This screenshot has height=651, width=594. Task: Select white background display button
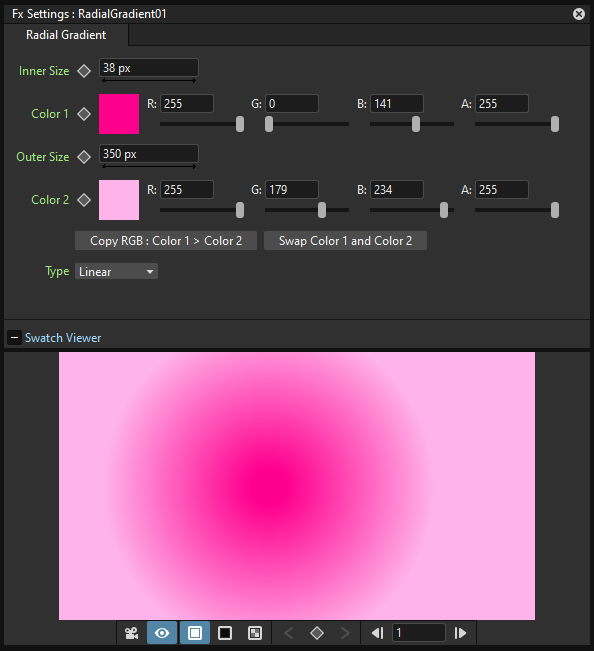coord(195,633)
